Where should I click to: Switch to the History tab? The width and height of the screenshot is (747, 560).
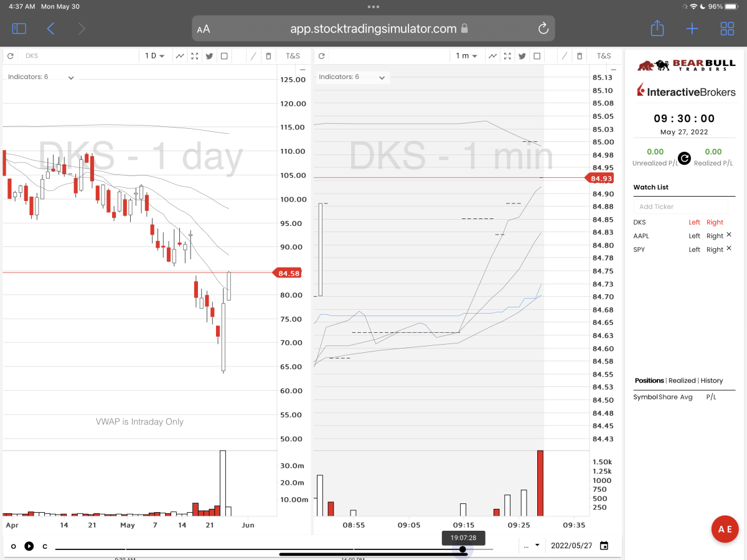(x=712, y=380)
